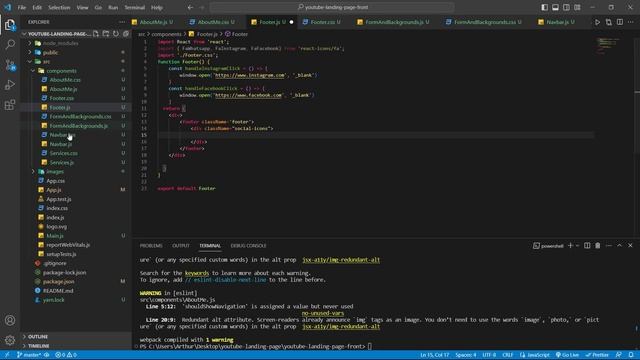This screenshot has height=360, width=640.
Task: Click the JavaScript language mode indicator
Action: point(535,355)
